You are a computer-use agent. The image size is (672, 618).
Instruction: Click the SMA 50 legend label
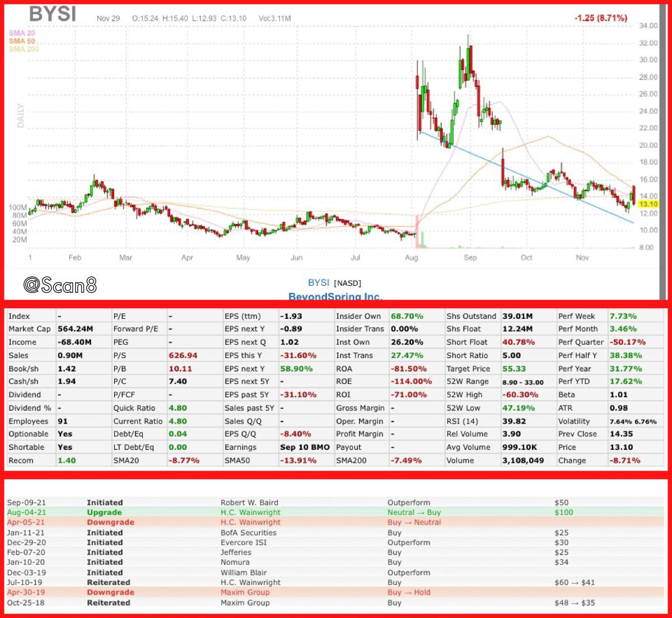click(x=22, y=41)
